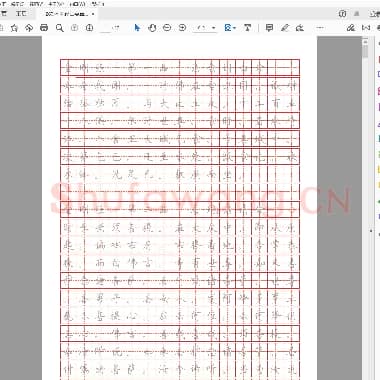Open the sign document tool in the toolbar center

point(300,28)
